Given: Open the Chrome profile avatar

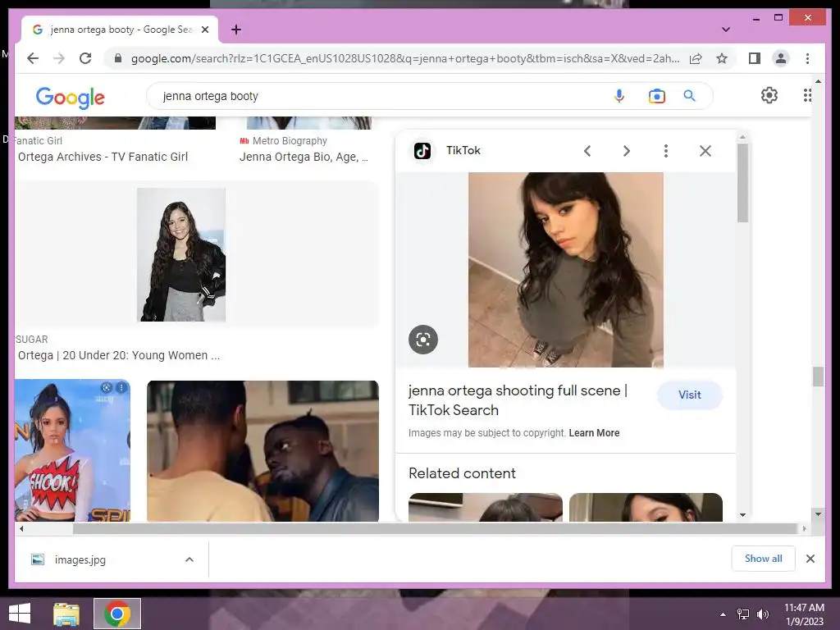Looking at the screenshot, I should coord(781,58).
